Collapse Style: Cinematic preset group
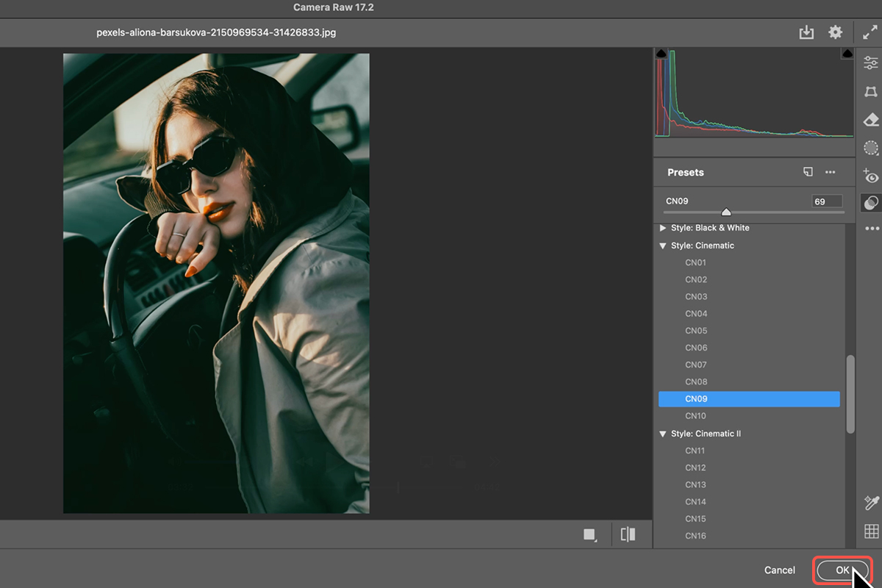Viewport: 882px width, 588px height. [664, 245]
